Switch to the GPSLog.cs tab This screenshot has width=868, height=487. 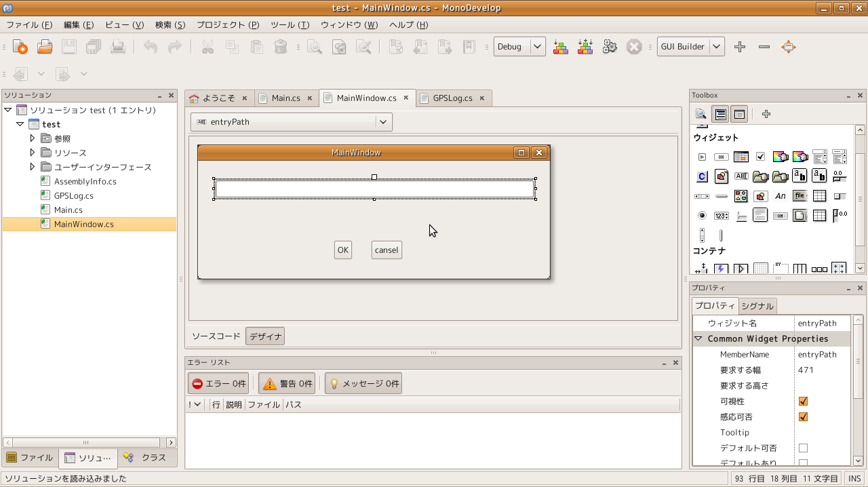coord(452,98)
